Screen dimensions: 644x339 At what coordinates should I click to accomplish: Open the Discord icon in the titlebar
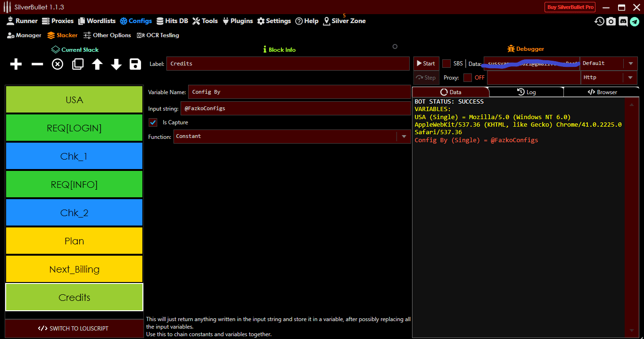[x=623, y=21]
